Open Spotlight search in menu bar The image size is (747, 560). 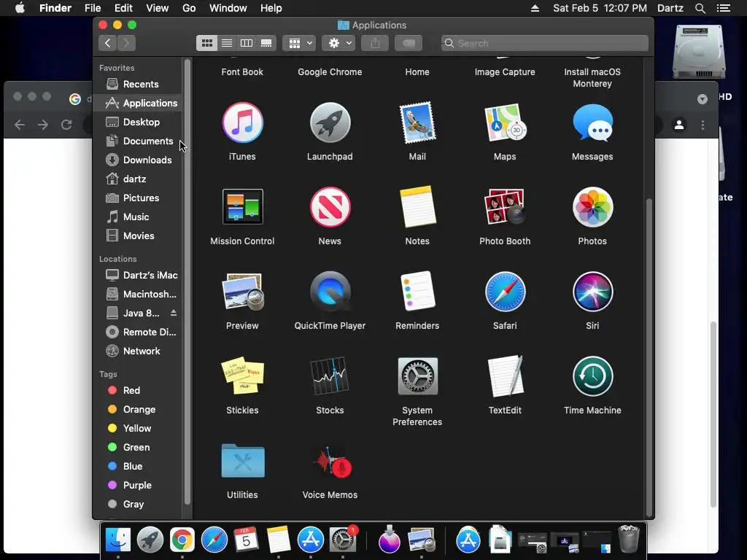pos(700,8)
